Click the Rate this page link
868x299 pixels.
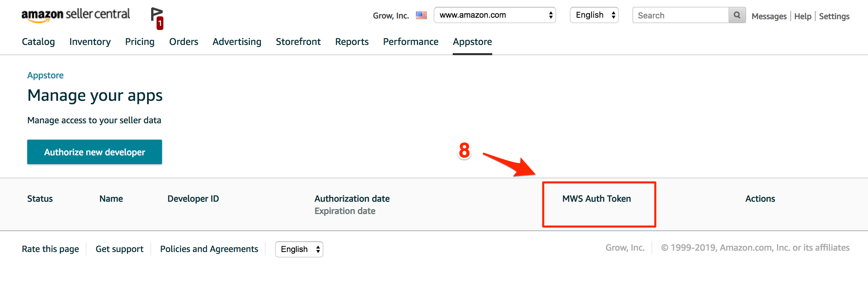[x=50, y=249]
